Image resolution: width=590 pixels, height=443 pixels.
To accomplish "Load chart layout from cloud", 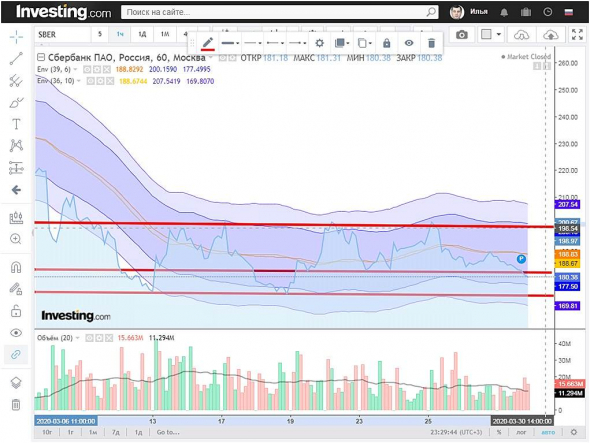I will click(x=522, y=35).
